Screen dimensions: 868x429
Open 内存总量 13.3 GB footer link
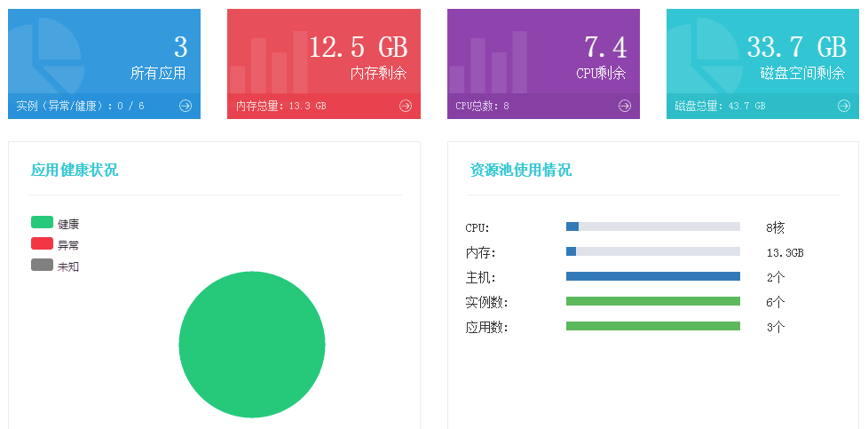click(x=281, y=106)
